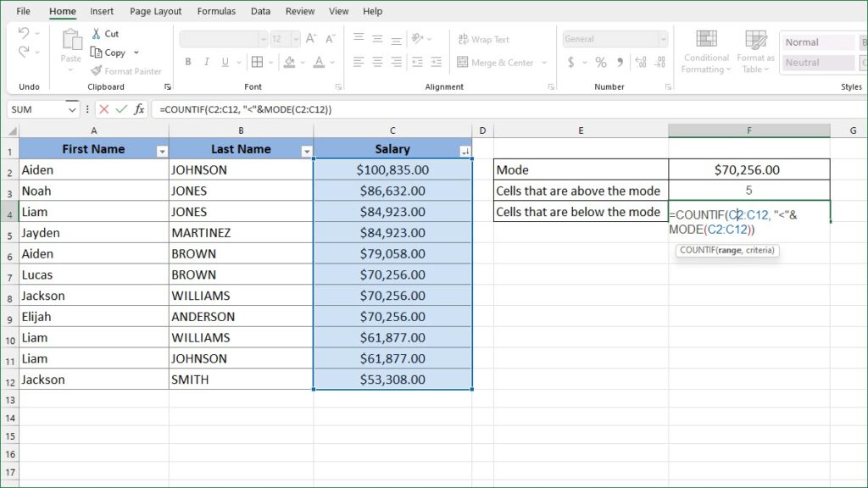
Task: Toggle bold formatting
Action: [187, 62]
